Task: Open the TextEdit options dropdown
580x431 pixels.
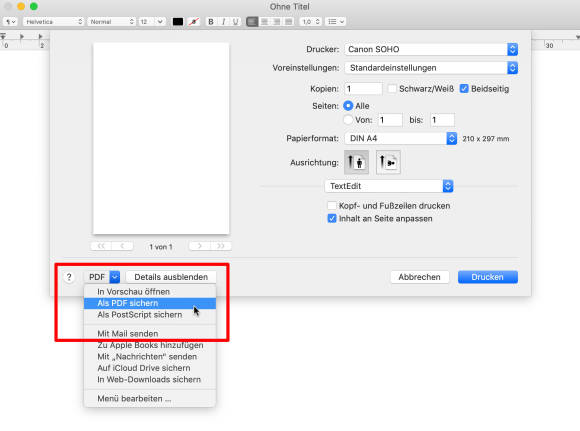Action: [389, 186]
